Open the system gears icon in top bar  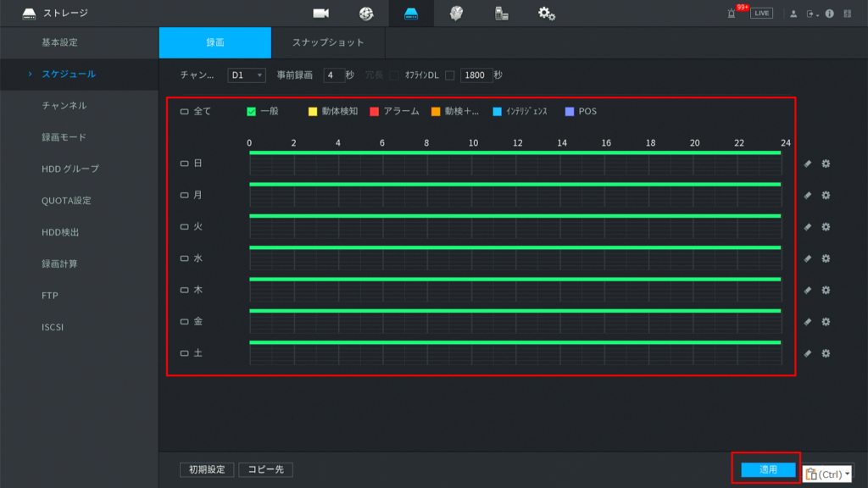pos(547,14)
